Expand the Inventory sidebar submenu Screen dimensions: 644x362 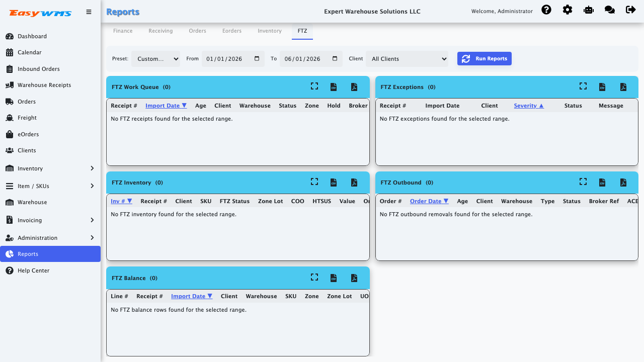click(x=50, y=168)
